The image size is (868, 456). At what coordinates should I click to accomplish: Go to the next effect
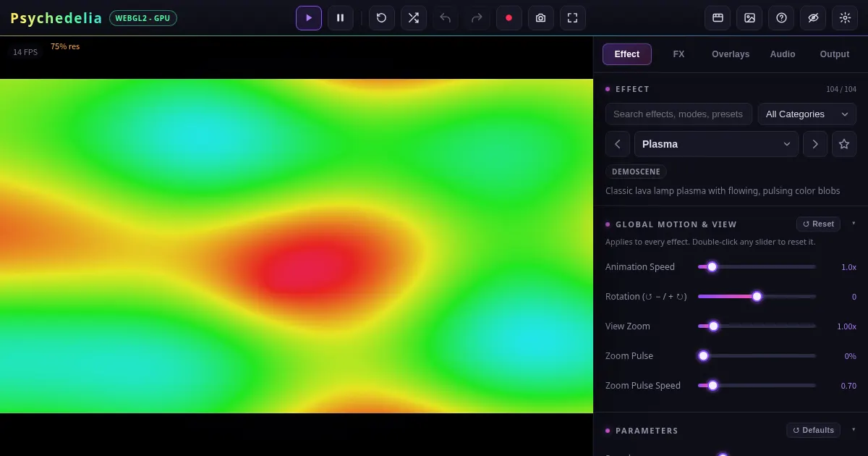point(815,144)
